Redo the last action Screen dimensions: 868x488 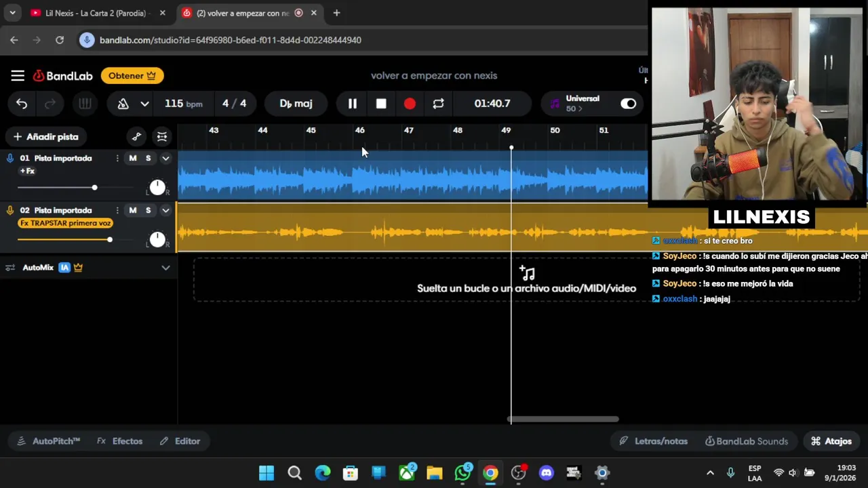click(x=50, y=104)
